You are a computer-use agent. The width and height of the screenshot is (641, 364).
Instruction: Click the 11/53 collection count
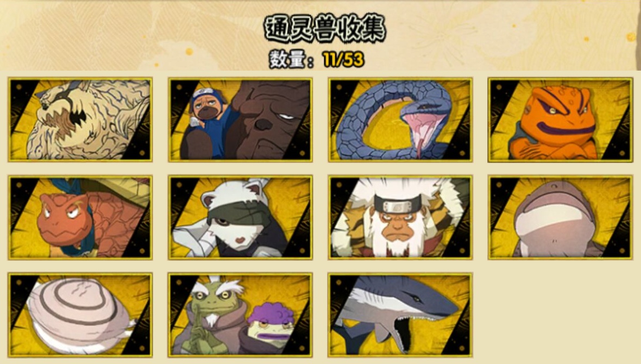[343, 60]
